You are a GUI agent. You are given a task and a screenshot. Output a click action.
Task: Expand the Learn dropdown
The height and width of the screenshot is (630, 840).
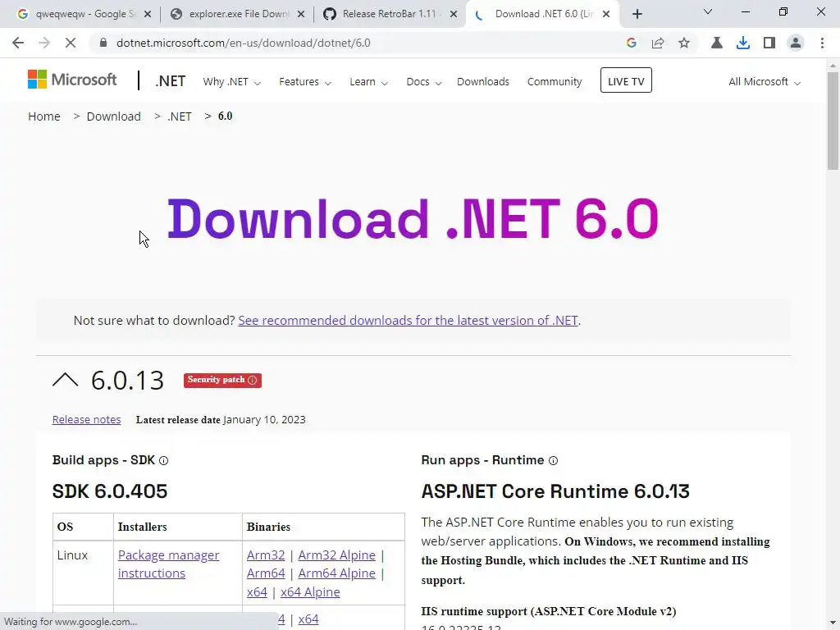[x=369, y=82]
